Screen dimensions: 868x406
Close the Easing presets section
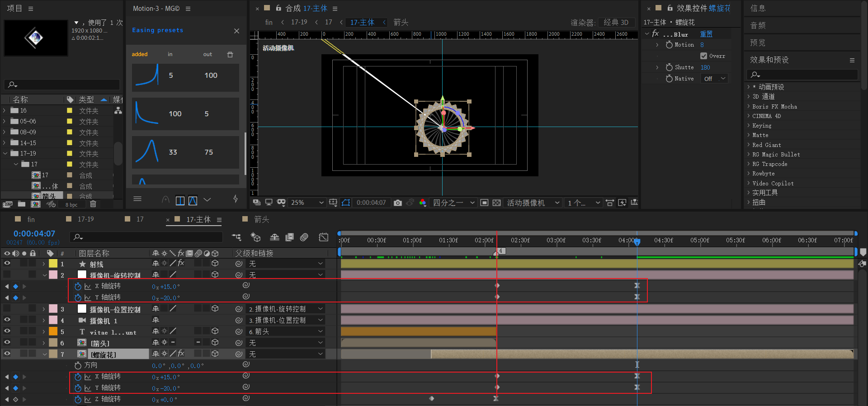click(x=236, y=31)
